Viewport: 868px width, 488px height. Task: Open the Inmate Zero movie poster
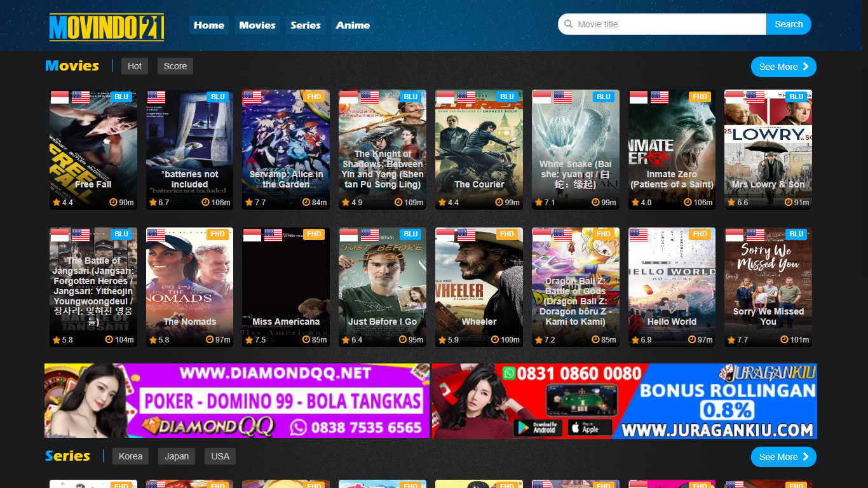(x=672, y=149)
